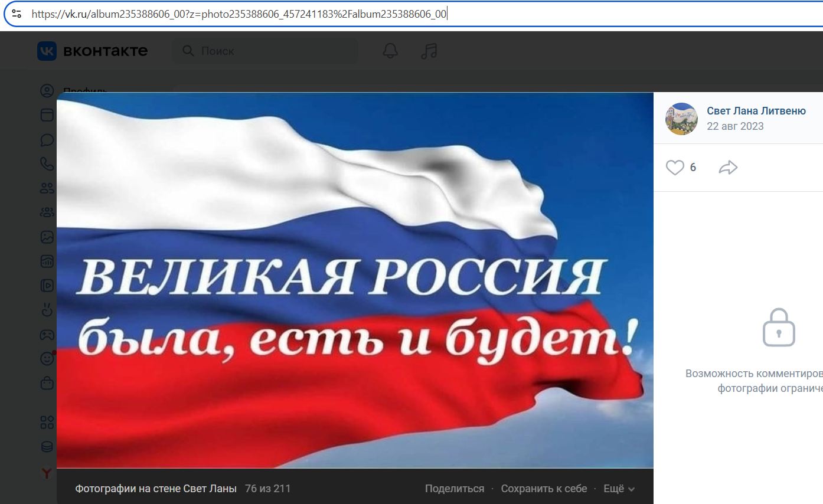823x504 pixels.
Task: Open Games controller icon
Action: (47, 335)
